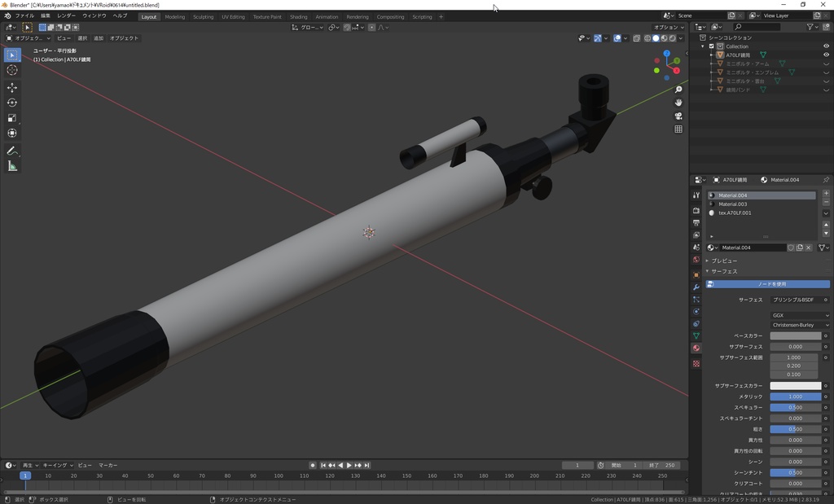Remove the selected material slot
The width and height of the screenshot is (834, 504).
826,202
